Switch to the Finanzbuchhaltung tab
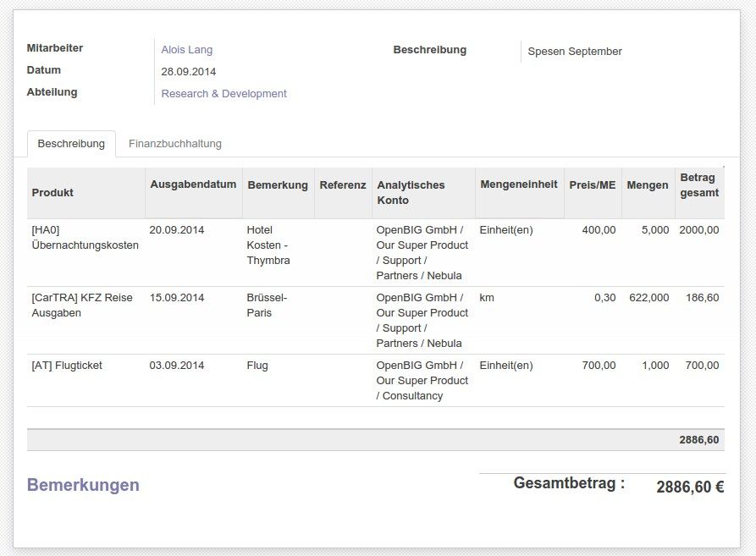This screenshot has width=756, height=556. [x=175, y=144]
